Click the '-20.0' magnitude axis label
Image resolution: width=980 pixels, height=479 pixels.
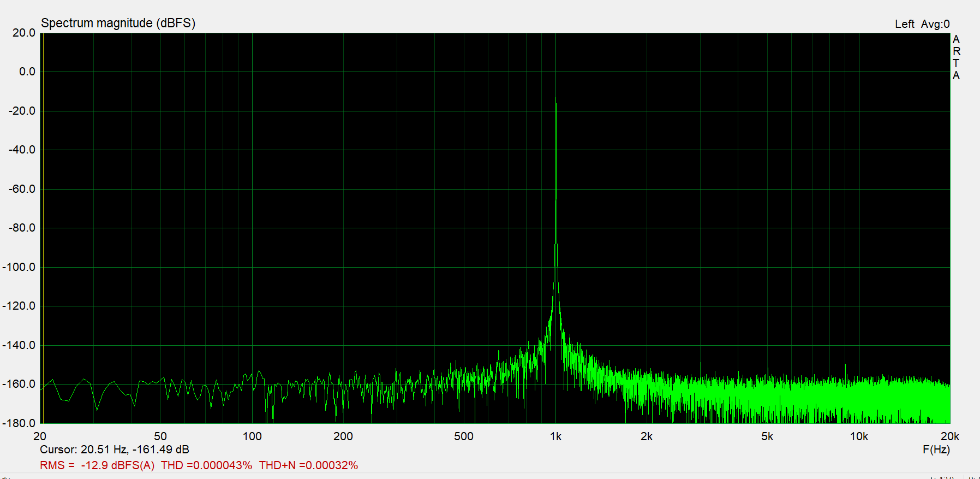pyautogui.click(x=22, y=111)
